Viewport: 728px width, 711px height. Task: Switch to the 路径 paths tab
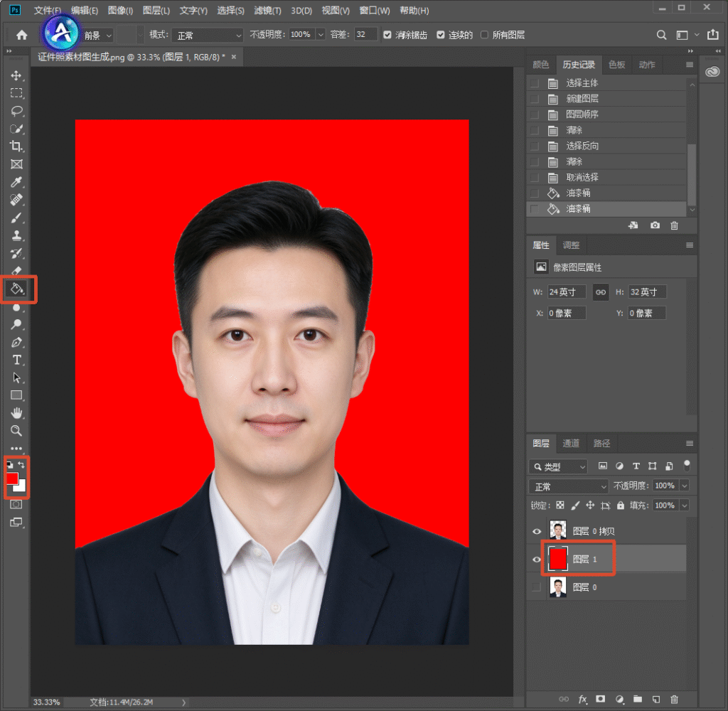tap(601, 444)
